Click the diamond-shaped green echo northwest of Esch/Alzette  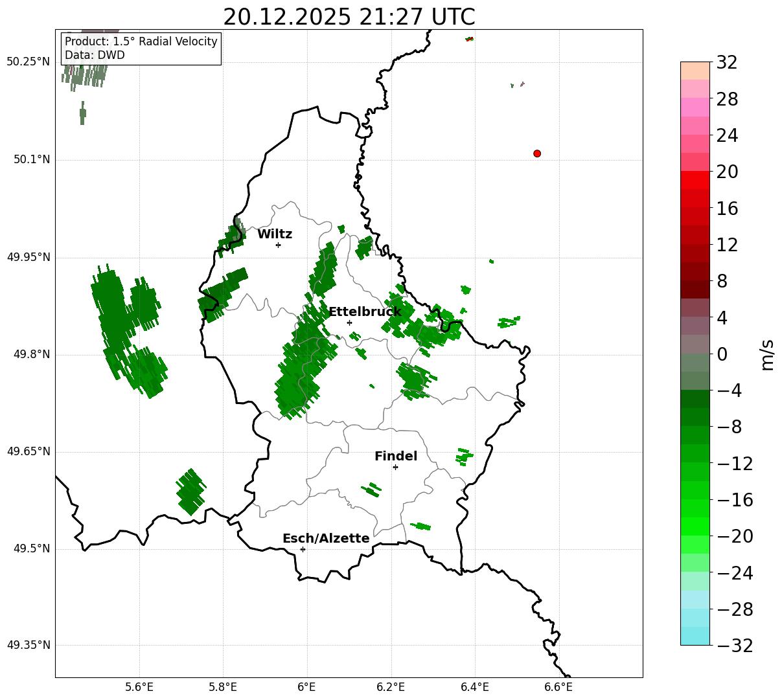pyautogui.click(x=190, y=492)
